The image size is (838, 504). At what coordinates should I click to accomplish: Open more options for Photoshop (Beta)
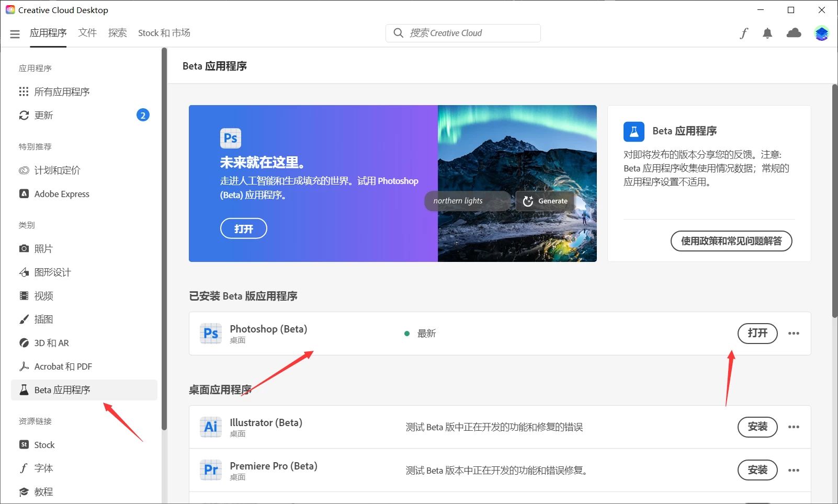tap(794, 334)
